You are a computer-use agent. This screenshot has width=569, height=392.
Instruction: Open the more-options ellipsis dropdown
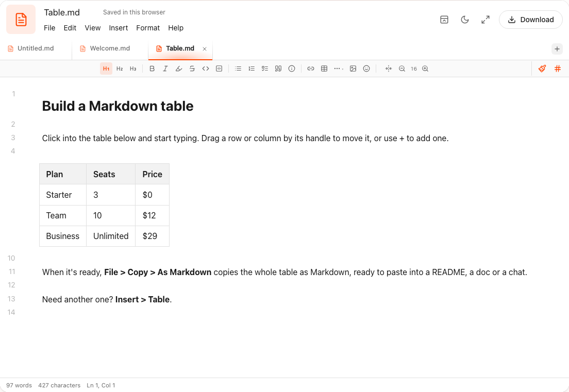pos(339,69)
